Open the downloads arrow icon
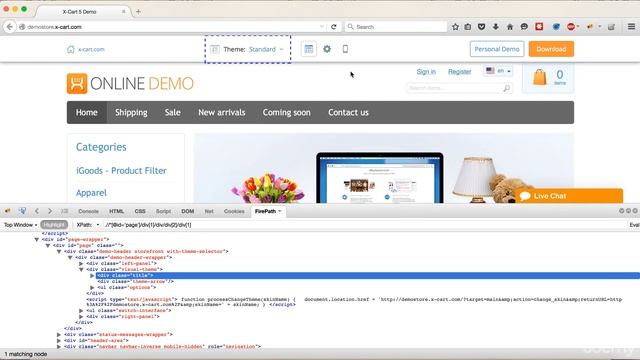 496,27
